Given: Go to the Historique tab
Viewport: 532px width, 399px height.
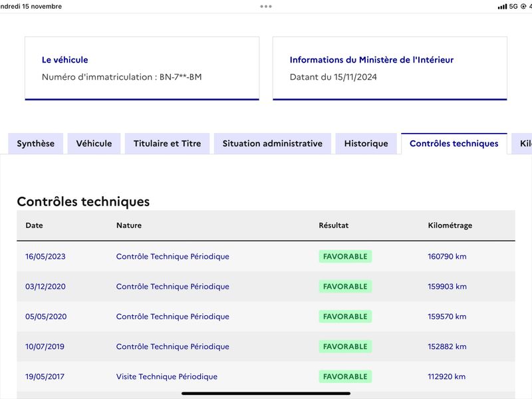Looking at the screenshot, I should (366, 144).
